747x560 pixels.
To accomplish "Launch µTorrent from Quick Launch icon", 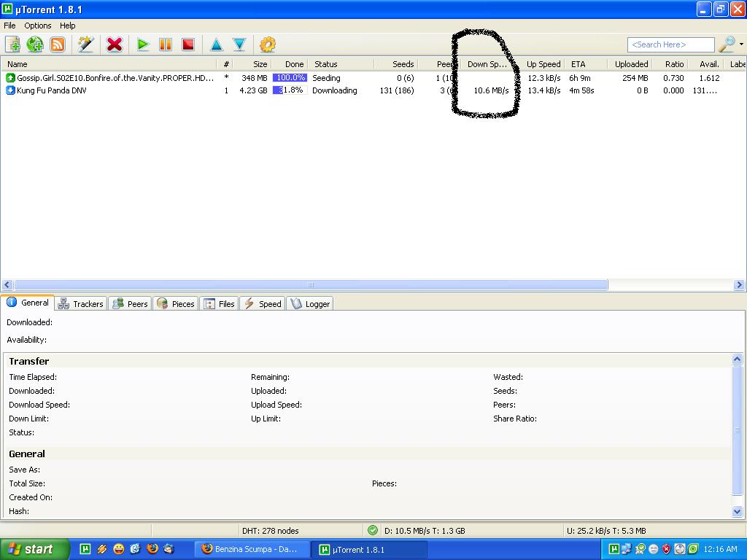I will pyautogui.click(x=85, y=549).
